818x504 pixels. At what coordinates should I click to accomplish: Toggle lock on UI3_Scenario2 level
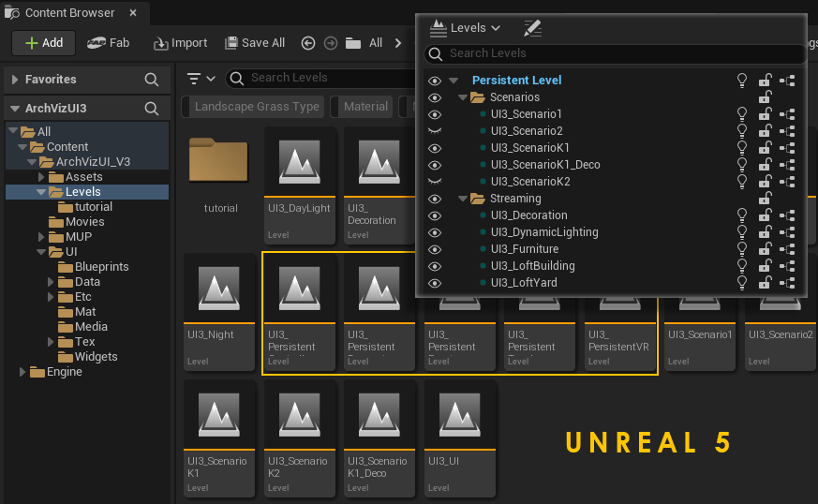(x=765, y=130)
